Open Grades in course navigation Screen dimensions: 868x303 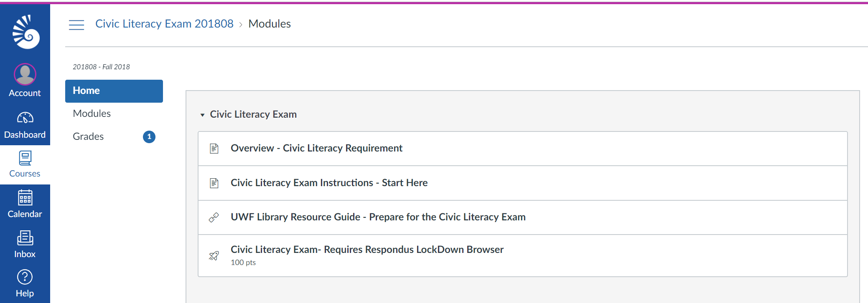[88, 136]
